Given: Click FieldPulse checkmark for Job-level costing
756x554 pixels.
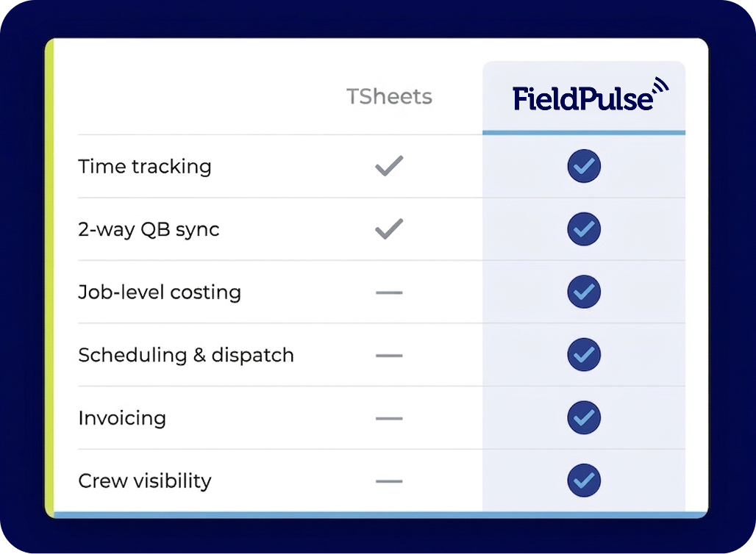Looking at the screenshot, I should coord(584,292).
